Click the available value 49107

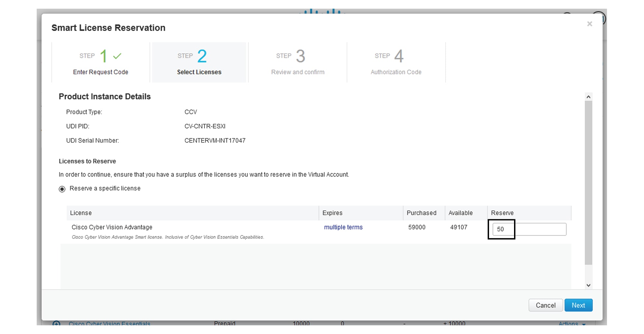pyautogui.click(x=459, y=227)
